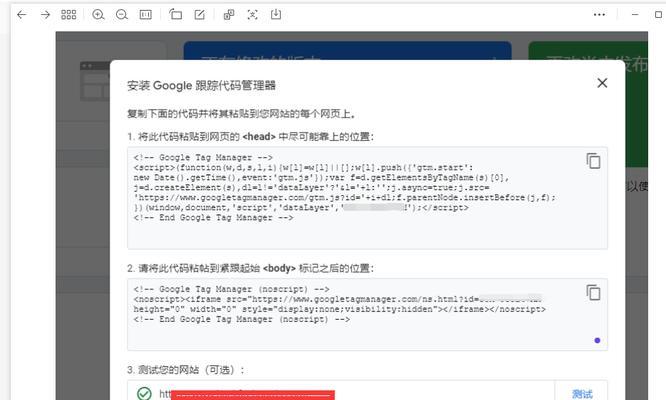The height and width of the screenshot is (400, 666).
Task: Zoom in on the image
Action: (x=98, y=15)
